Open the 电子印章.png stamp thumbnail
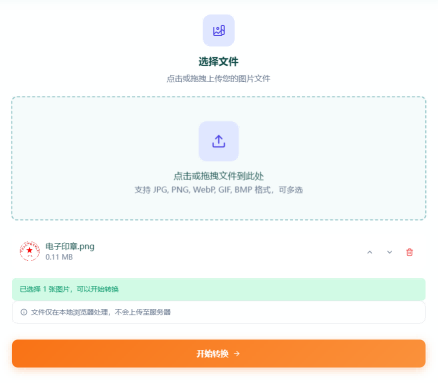The width and height of the screenshot is (438, 383). 30,251
